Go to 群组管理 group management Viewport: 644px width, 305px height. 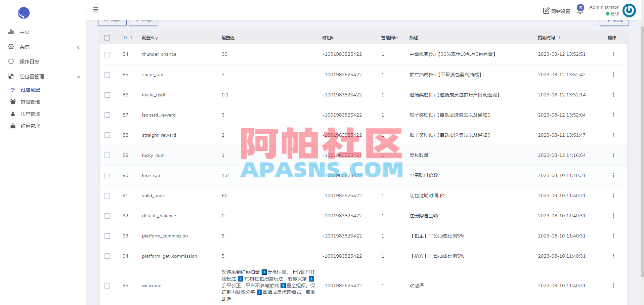point(31,101)
